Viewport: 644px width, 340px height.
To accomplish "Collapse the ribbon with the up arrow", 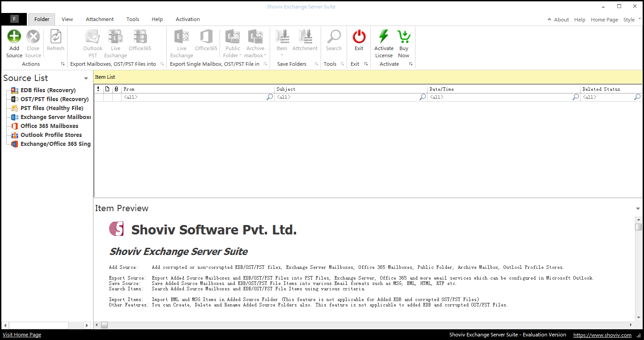I will tap(549, 20).
